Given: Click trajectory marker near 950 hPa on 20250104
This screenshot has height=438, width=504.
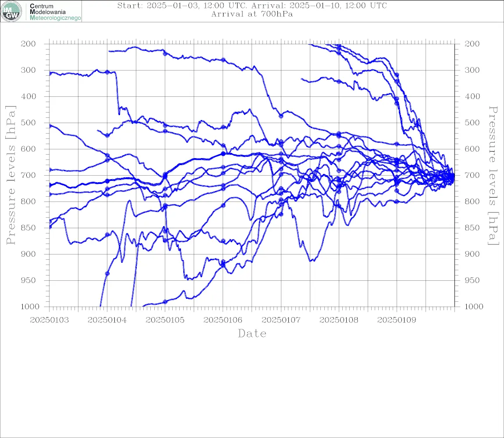Looking at the screenshot, I should click(107, 274).
